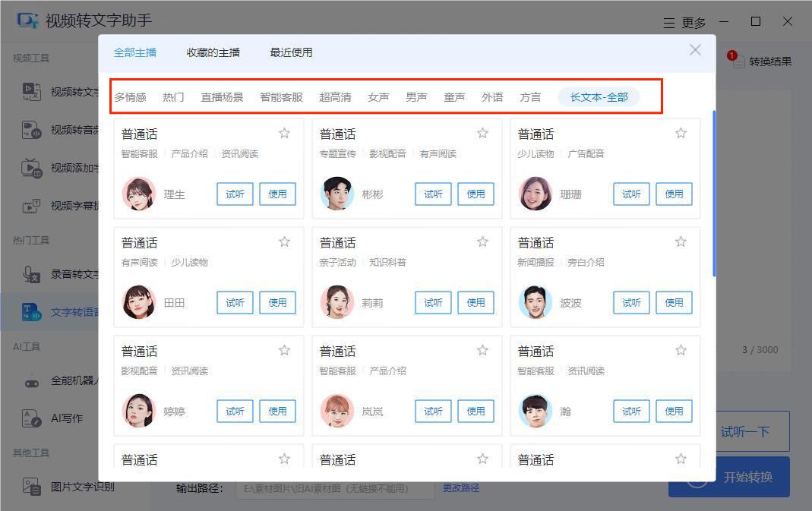
Task: Select the 文字转语音 sidebar icon
Action: point(32,312)
